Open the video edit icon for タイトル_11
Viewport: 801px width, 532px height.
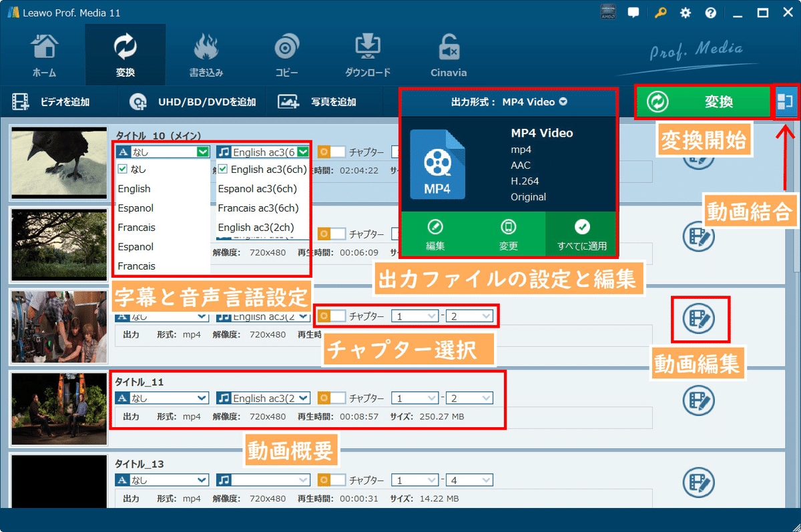[x=699, y=401]
